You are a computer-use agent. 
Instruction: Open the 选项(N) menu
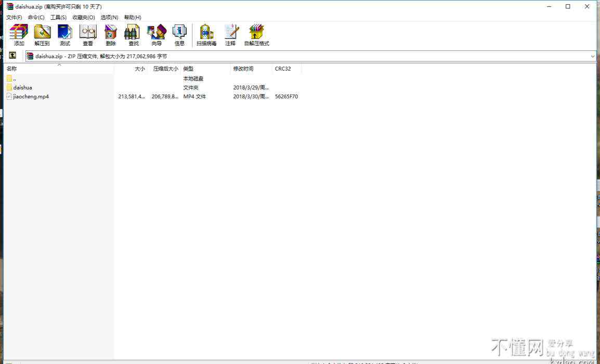point(109,17)
